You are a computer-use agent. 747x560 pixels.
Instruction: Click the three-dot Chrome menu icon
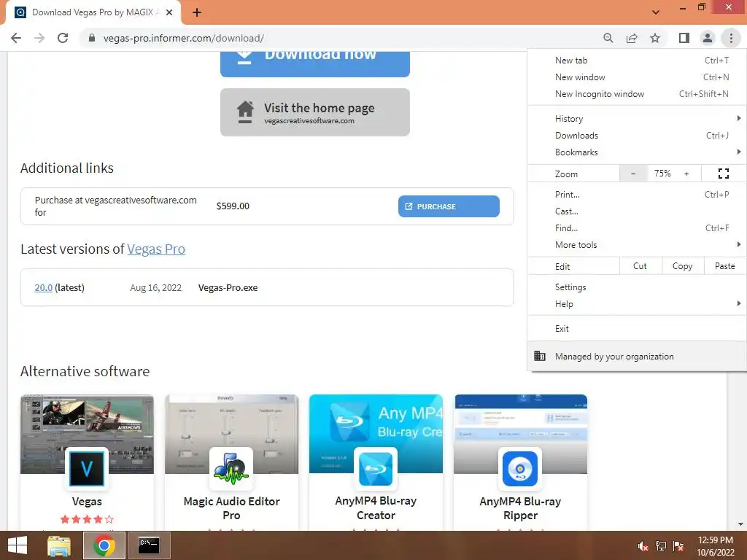731,38
